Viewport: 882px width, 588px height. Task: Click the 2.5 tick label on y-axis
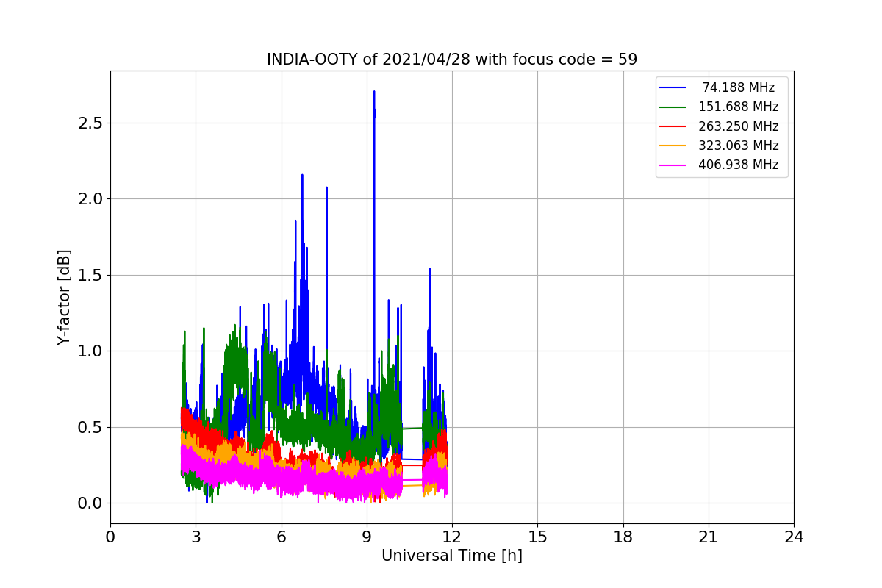[90, 123]
